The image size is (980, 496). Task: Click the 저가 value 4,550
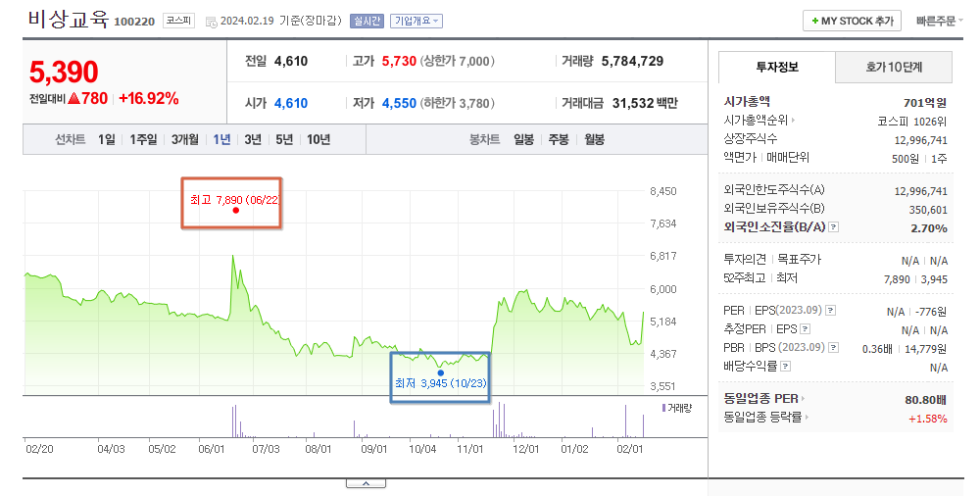[x=399, y=103]
